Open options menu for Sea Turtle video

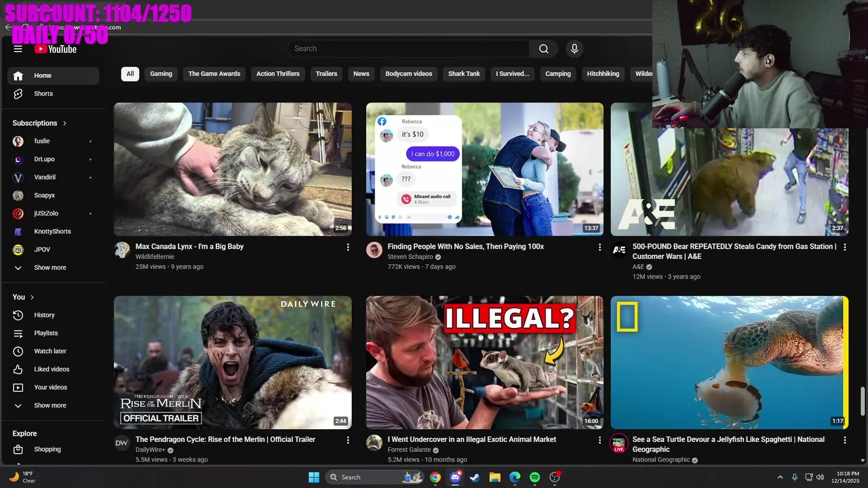coord(845,440)
